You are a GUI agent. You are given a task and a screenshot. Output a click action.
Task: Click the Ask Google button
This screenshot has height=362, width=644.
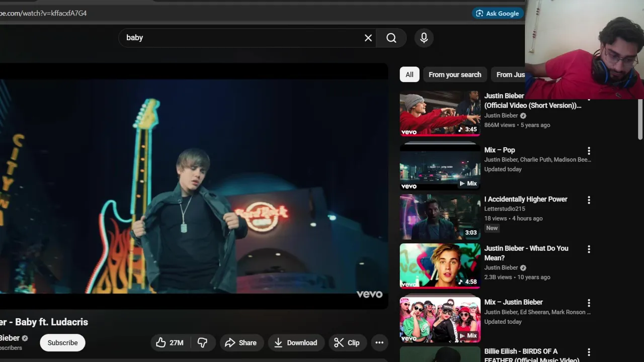coord(497,14)
